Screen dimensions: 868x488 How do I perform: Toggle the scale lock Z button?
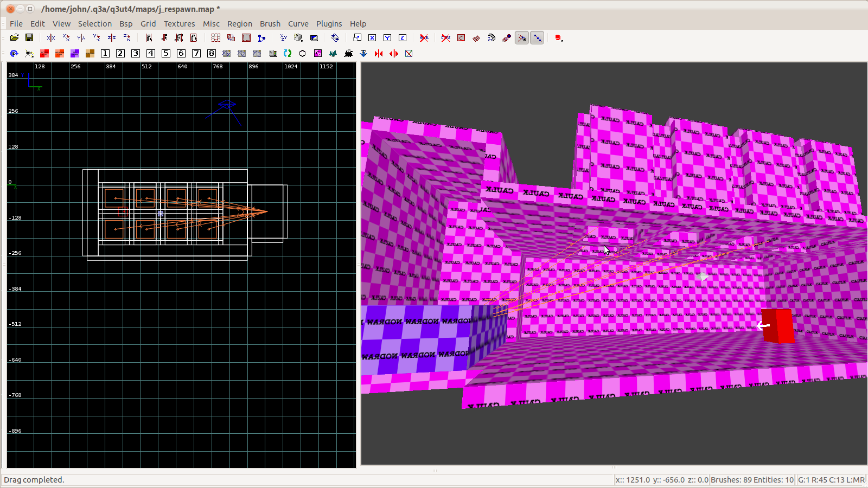tap(403, 38)
